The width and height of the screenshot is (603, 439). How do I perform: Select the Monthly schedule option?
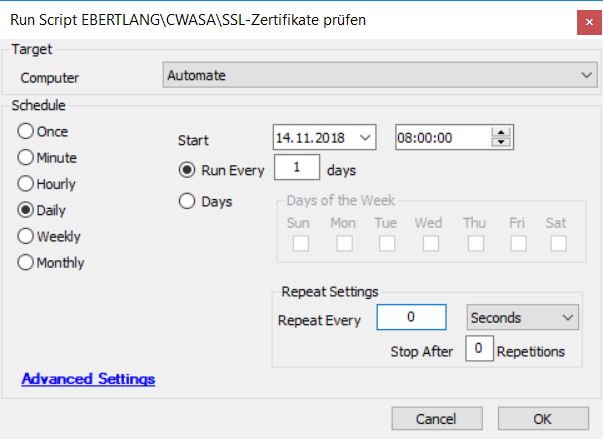click(x=26, y=263)
